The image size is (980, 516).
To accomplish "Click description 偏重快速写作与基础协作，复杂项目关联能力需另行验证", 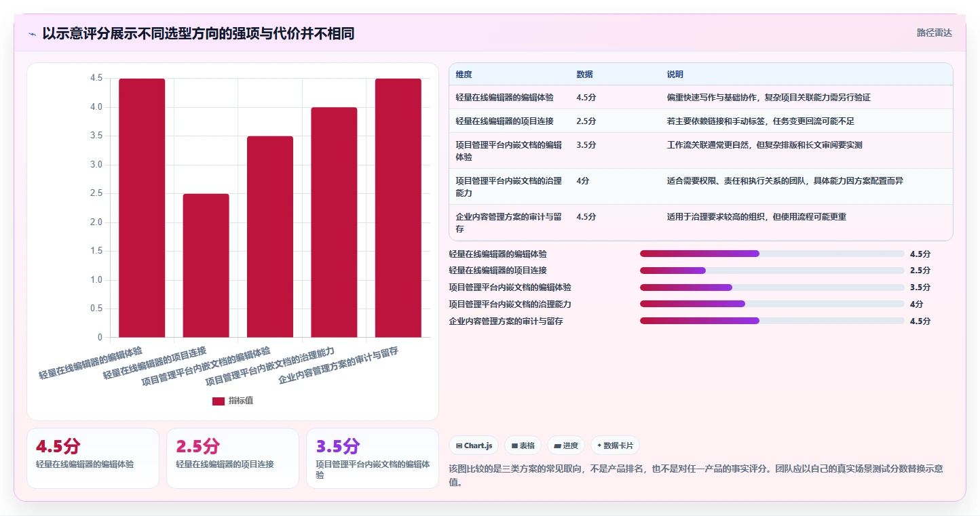I will [x=768, y=98].
